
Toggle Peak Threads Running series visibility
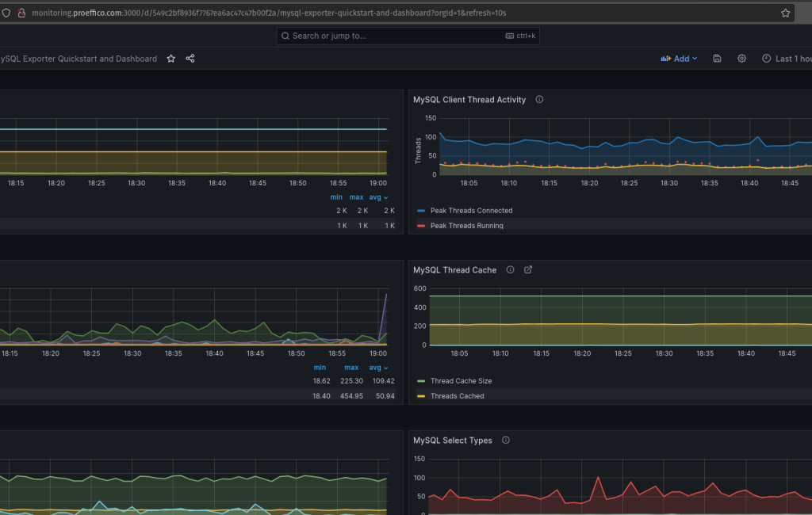466,226
